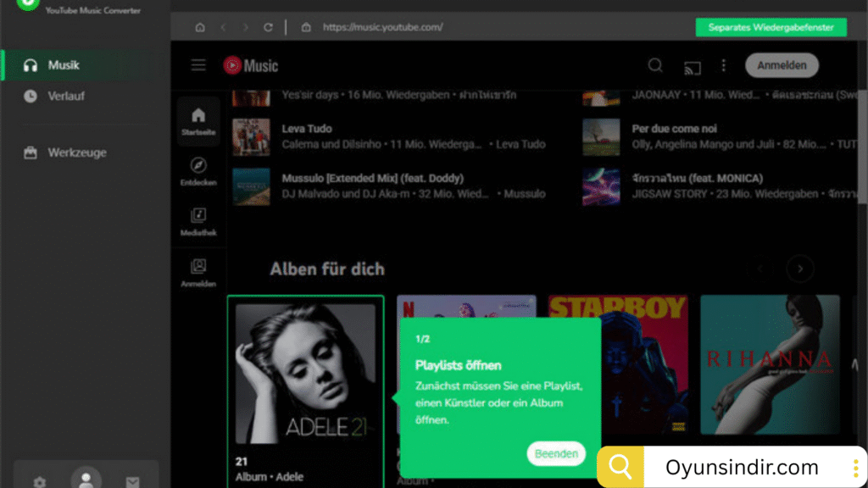
Task: Click the browser home icon
Action: [x=200, y=27]
